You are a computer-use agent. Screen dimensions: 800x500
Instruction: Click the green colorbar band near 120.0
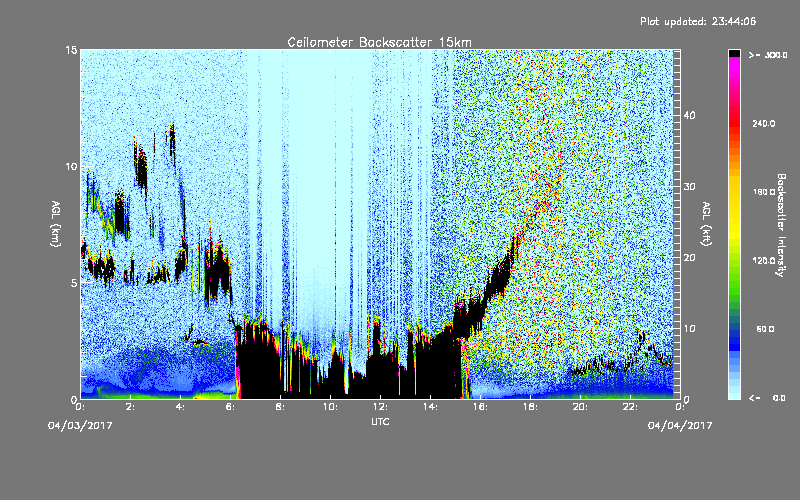[x=734, y=261]
